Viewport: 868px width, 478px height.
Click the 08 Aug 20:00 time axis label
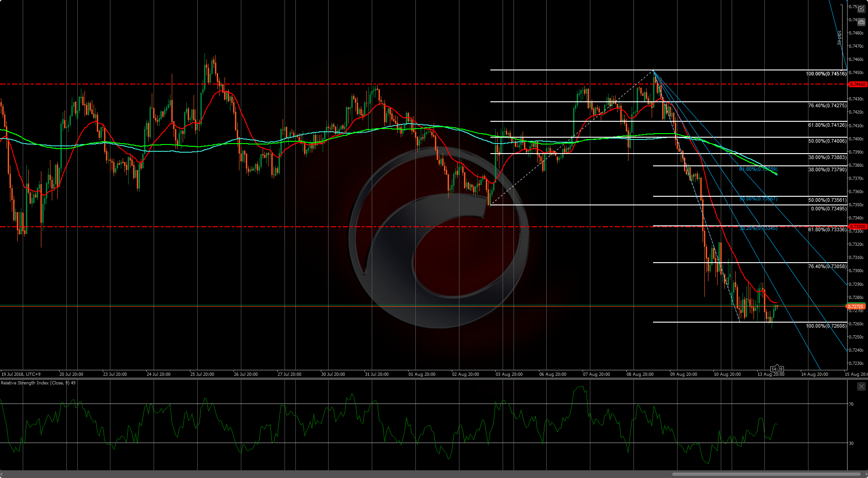coord(640,374)
